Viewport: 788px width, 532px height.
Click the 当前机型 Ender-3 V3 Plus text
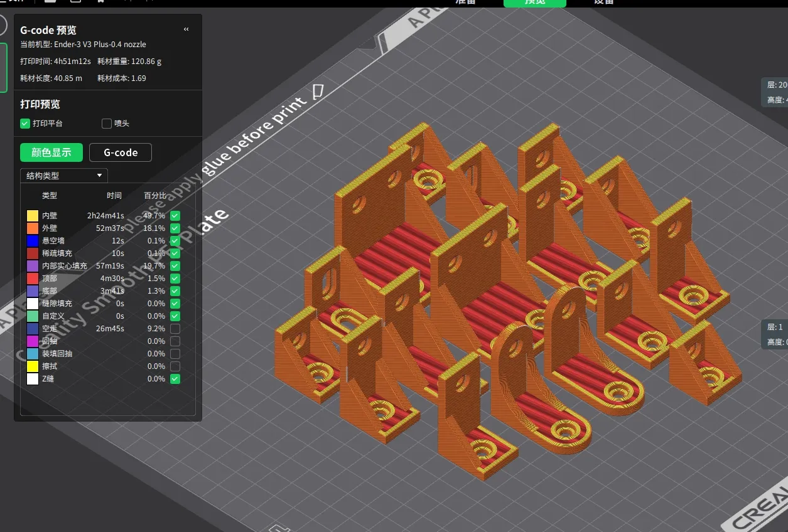83,45
